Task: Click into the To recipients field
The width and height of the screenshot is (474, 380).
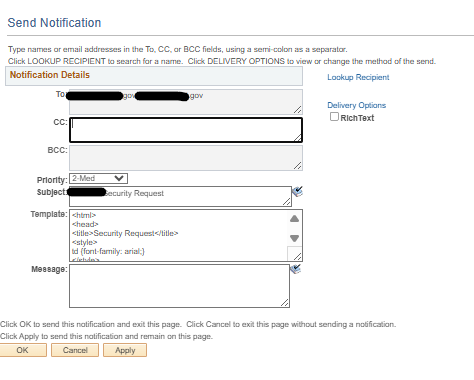Action: click(186, 102)
